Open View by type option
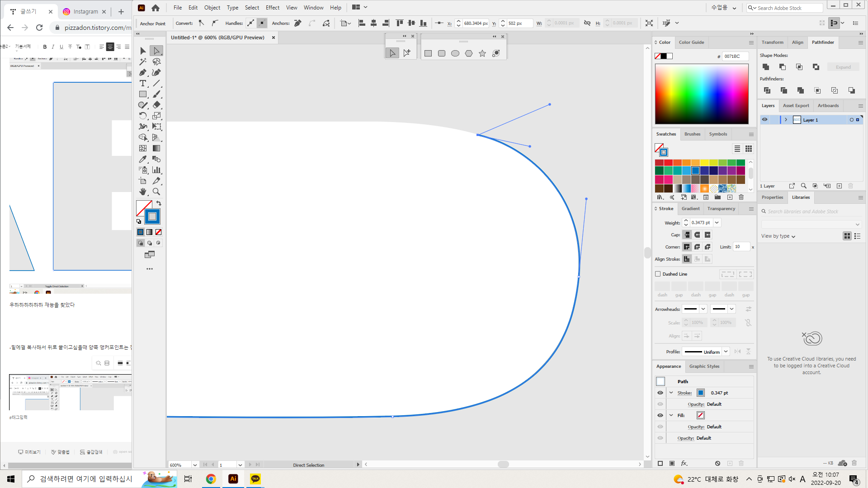Screen dimensions: 868x488 click(778, 236)
